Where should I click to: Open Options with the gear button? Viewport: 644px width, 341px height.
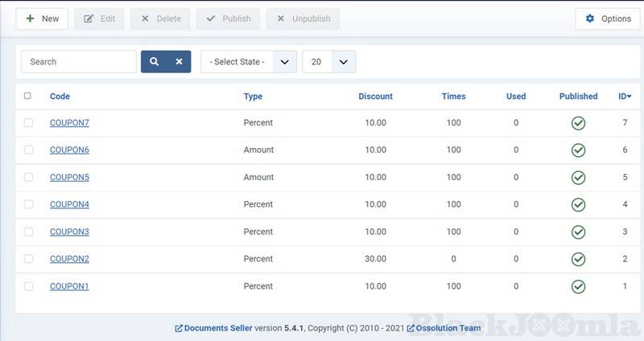pyautogui.click(x=608, y=18)
